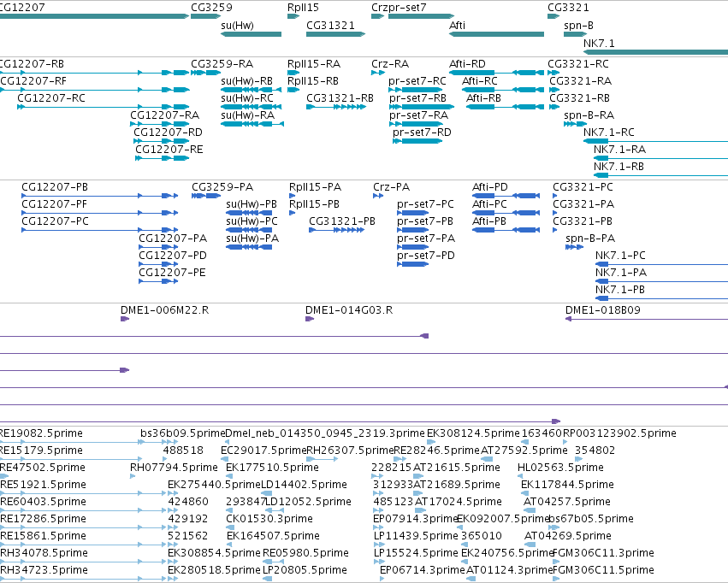Select the Afti-PD protein label
The image size is (728, 583).
[490, 187]
